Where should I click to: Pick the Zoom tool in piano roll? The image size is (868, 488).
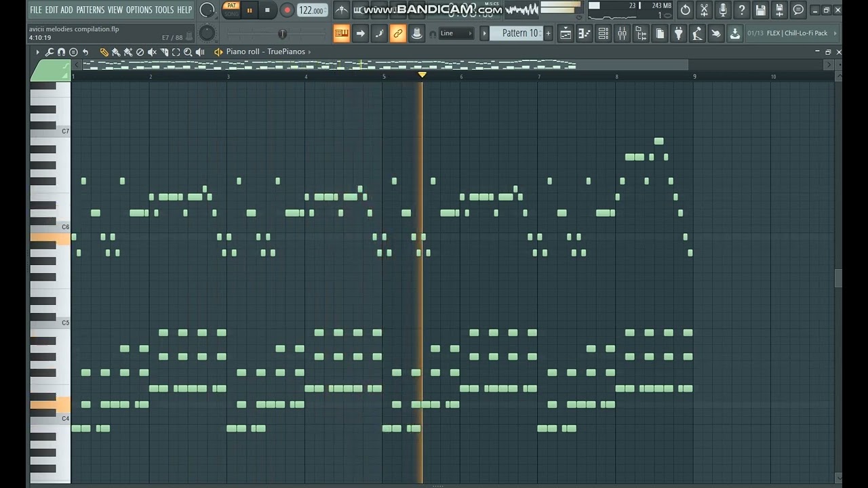(x=188, y=52)
